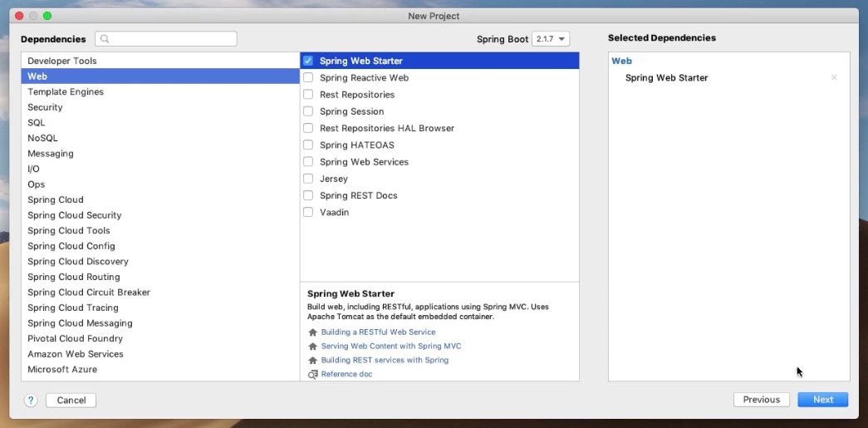Open the Messaging category
This screenshot has height=428, width=868.
click(160, 154)
